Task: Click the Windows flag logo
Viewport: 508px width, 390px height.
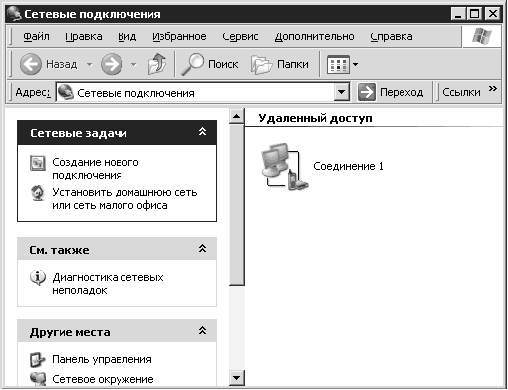Action: 482,36
